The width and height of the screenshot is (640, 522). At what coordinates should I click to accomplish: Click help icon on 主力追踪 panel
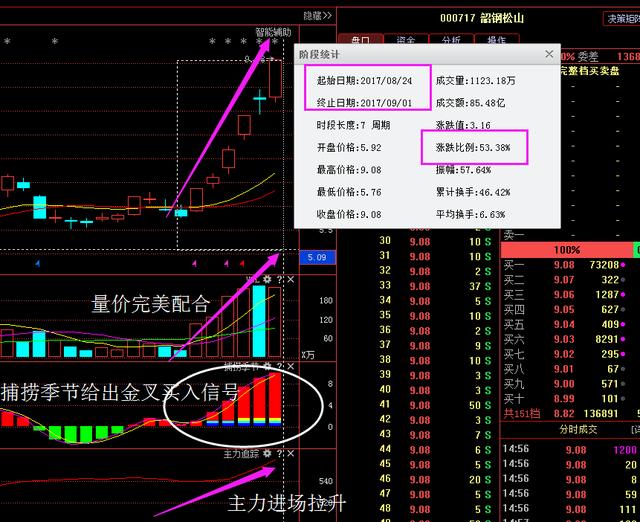279,453
